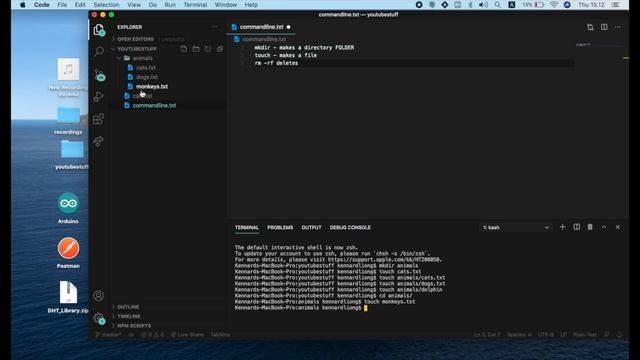This screenshot has width=640, height=360.
Task: Maximize the terminal panel size
Action: [604, 227]
